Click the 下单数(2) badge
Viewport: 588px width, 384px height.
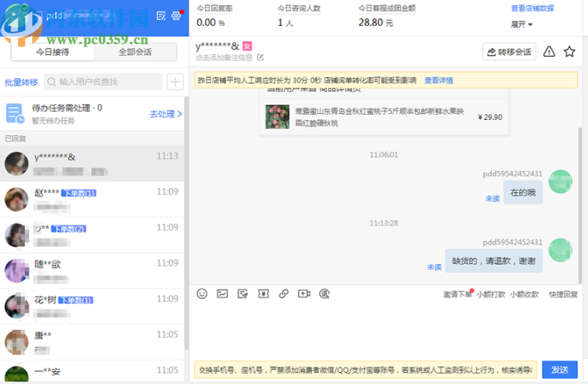(68, 228)
